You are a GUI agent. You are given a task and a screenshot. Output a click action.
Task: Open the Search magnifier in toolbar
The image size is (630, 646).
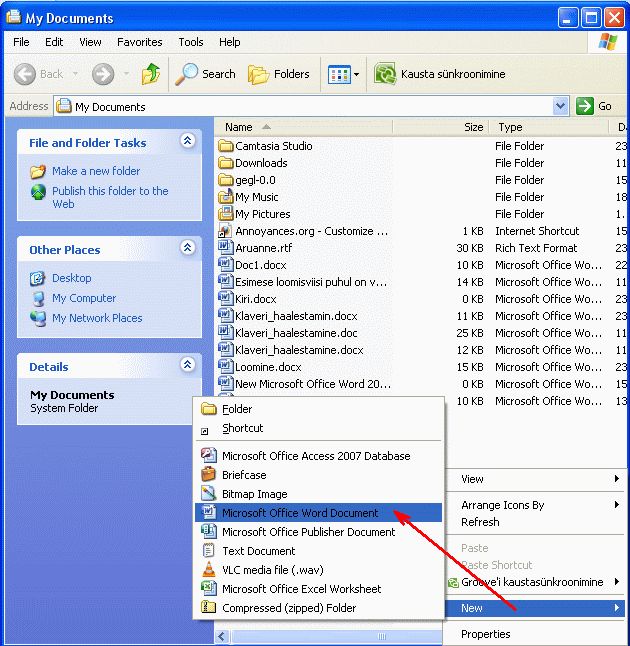(186, 74)
